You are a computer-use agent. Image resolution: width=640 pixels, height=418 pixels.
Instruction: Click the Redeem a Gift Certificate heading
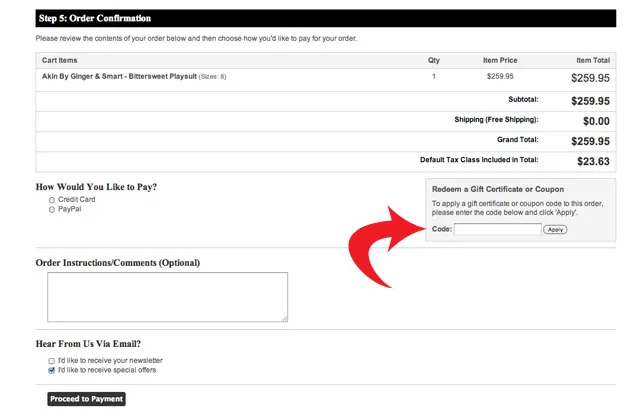click(497, 189)
